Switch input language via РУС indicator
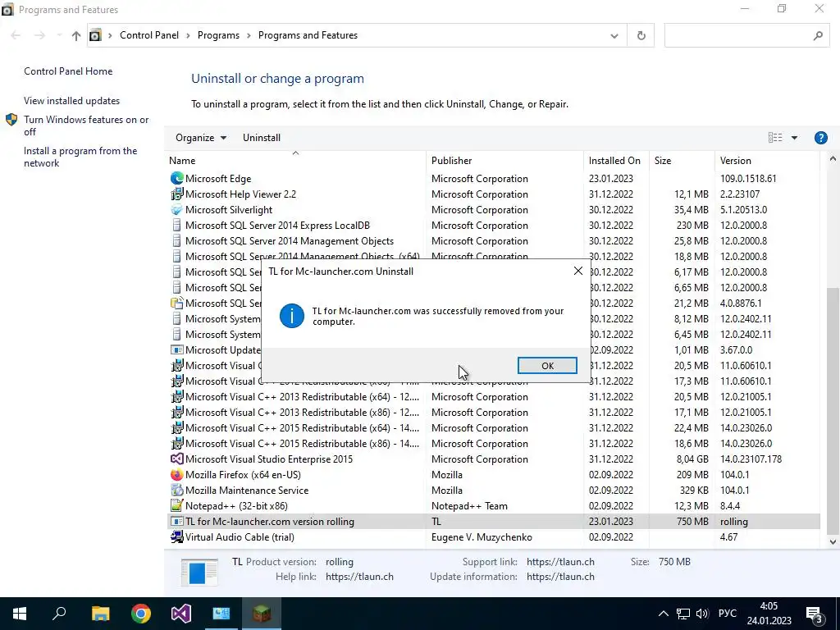This screenshot has height=630, width=840. (x=727, y=614)
